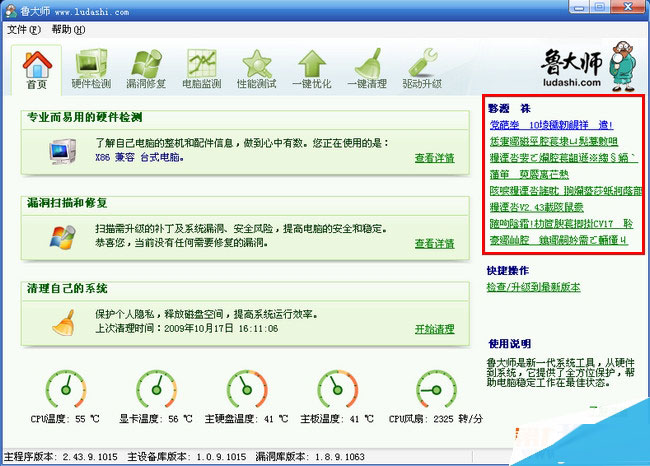Click the Windows flag icon
650x466 pixels.
tap(63, 237)
